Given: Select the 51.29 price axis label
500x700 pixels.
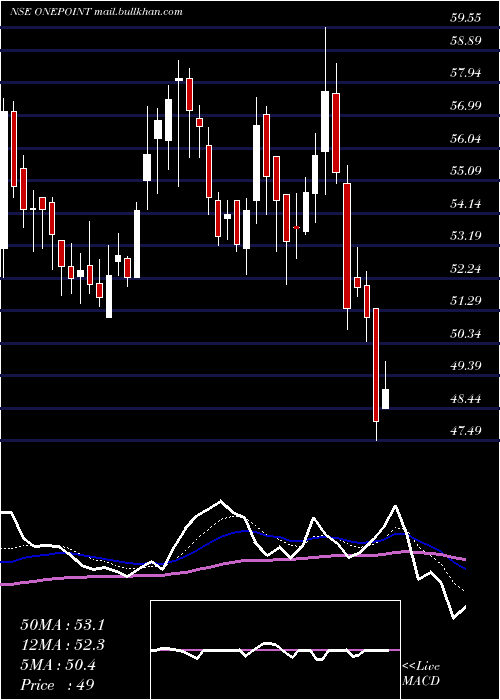Looking at the screenshot, I should 466,301.
